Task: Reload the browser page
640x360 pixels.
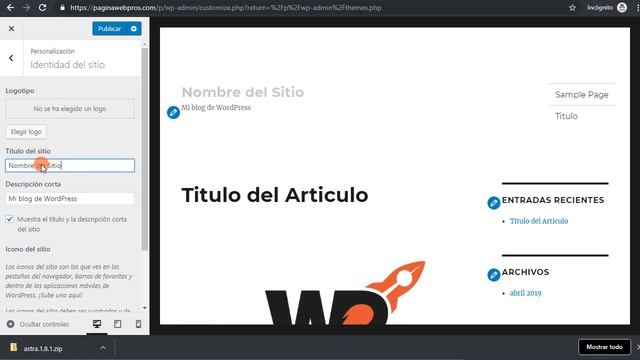Action: (x=42, y=7)
